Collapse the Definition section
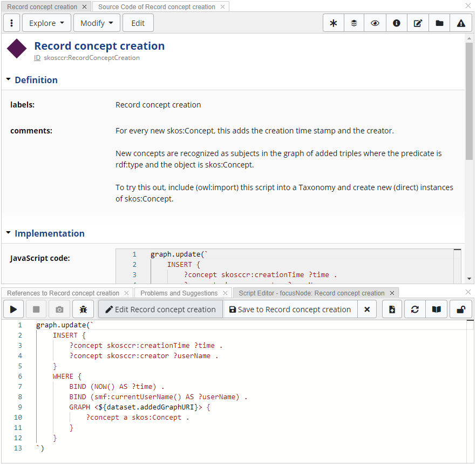This screenshot has width=476, height=464. coord(8,79)
